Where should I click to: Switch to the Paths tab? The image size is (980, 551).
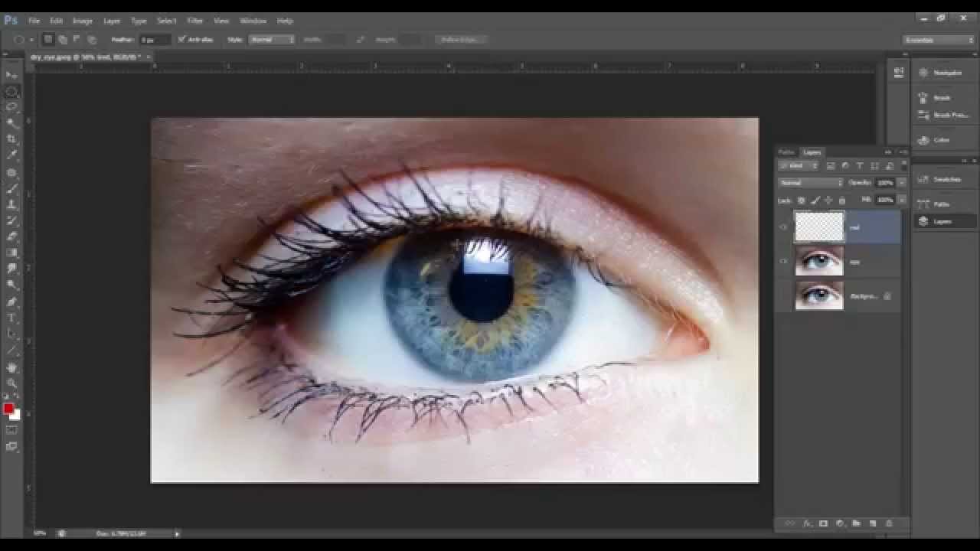(786, 152)
